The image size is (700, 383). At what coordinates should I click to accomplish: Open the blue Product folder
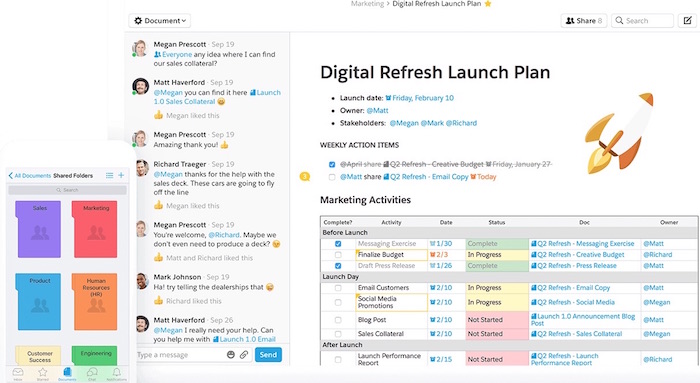[x=39, y=302]
